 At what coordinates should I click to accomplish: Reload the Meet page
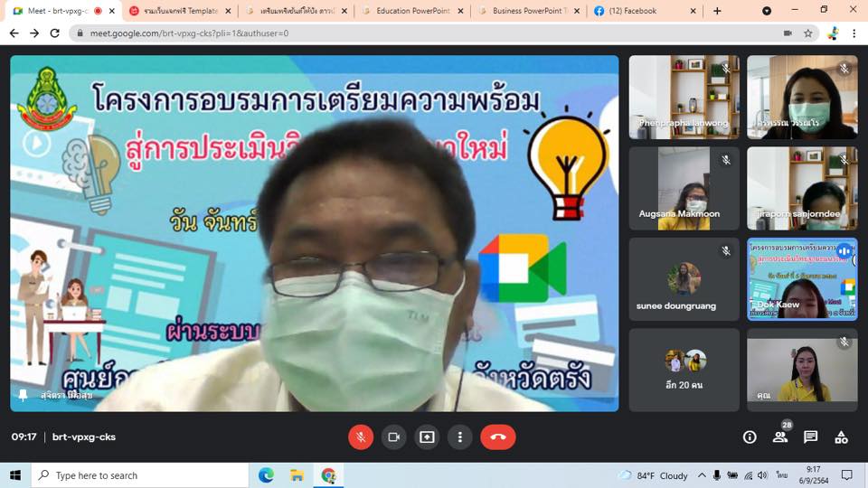54,33
